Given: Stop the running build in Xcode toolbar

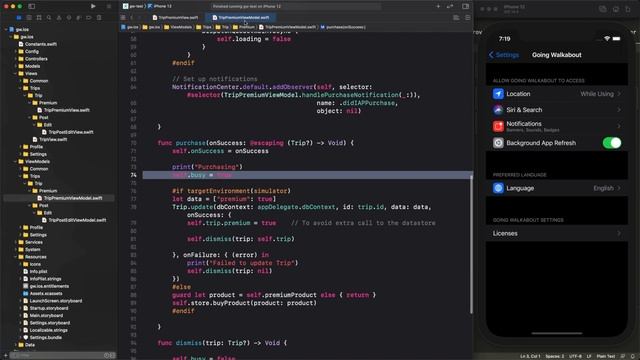Looking at the screenshot, I should [x=109, y=6].
